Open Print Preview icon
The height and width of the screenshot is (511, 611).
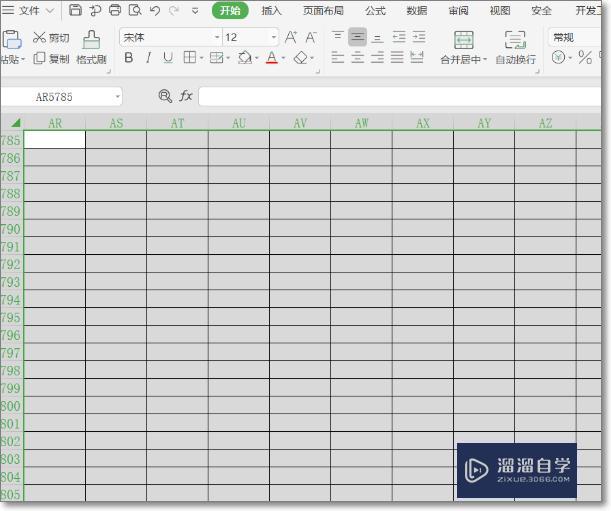[135, 10]
